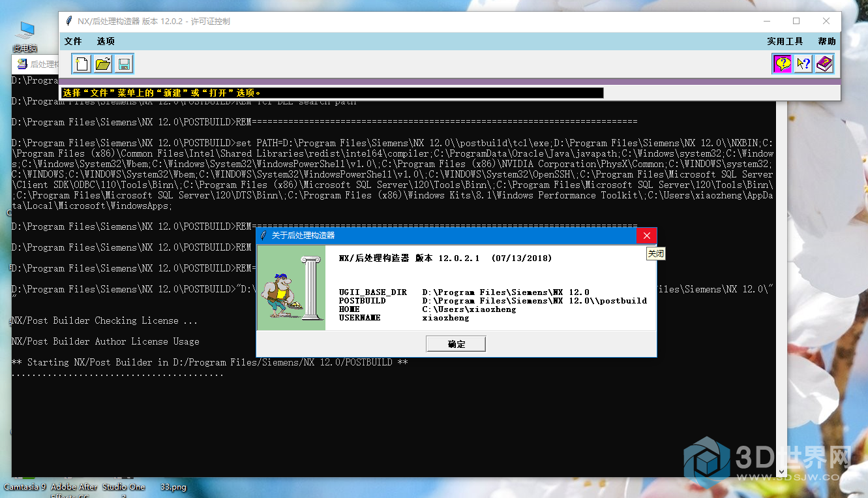Open the 帮助 menu
This screenshot has width=868, height=498.
coord(826,41)
